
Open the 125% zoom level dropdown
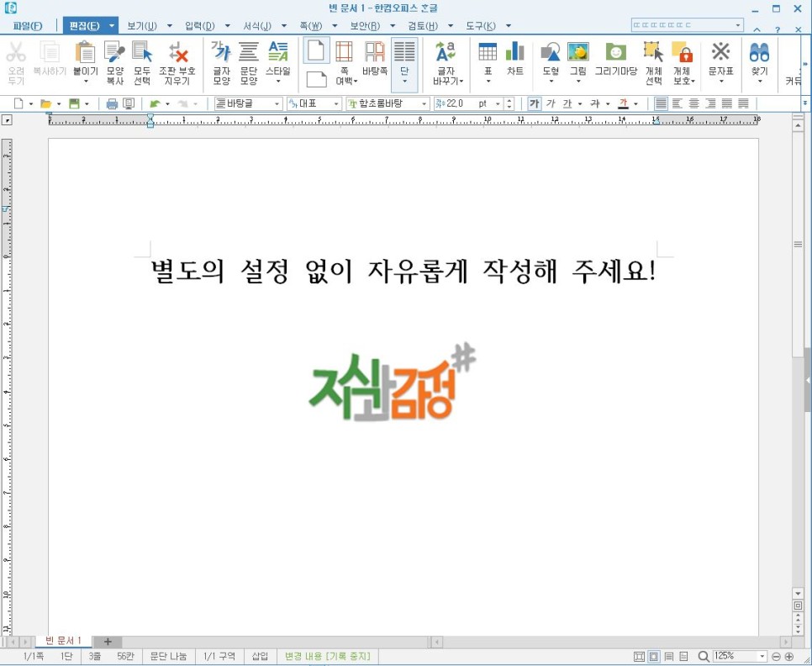pyautogui.click(x=762, y=656)
